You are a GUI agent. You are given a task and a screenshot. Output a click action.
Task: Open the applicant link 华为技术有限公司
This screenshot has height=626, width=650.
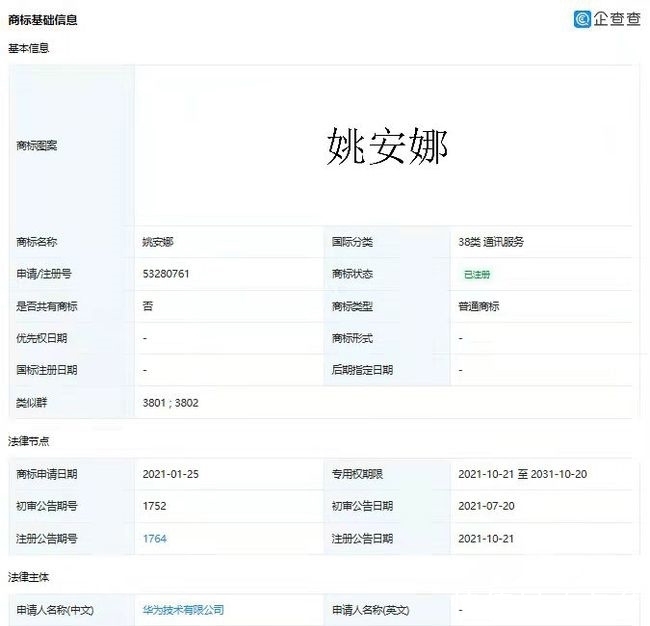tap(183, 610)
